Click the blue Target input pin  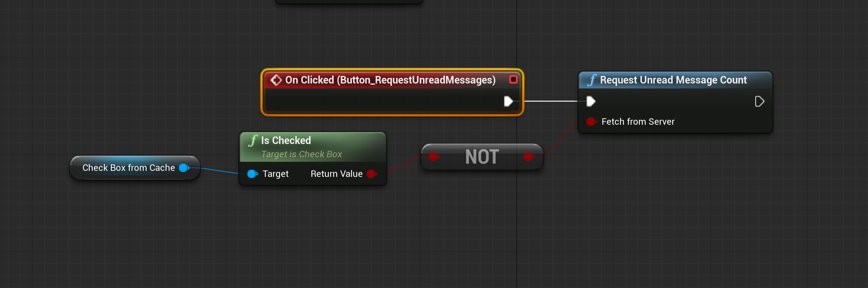(x=252, y=174)
